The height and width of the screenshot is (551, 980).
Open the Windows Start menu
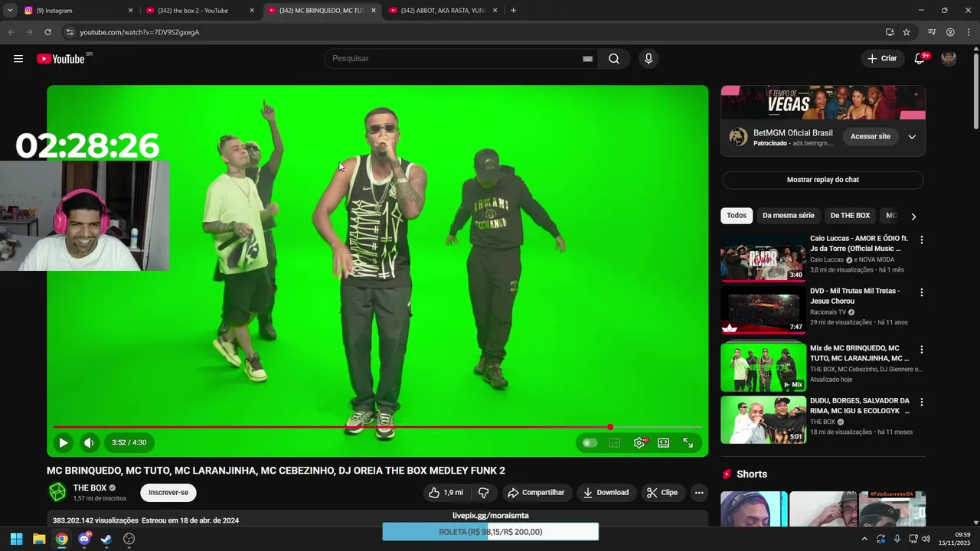16,539
